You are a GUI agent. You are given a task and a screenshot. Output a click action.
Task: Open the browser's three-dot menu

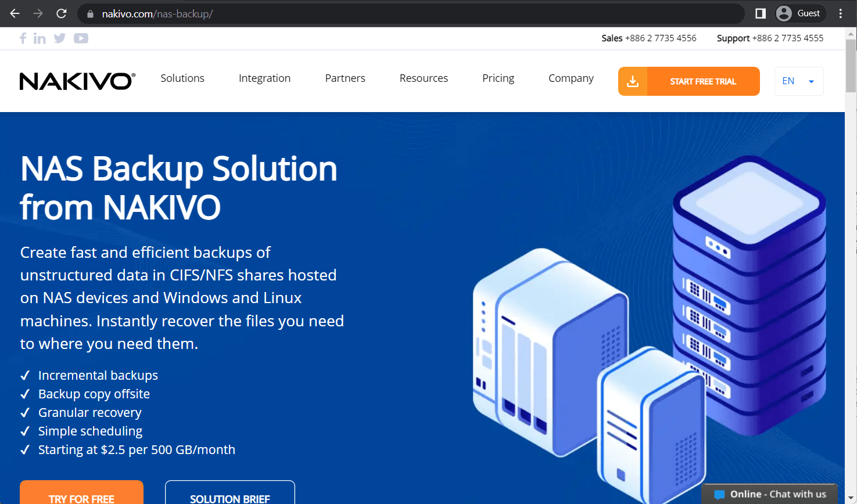841,13
